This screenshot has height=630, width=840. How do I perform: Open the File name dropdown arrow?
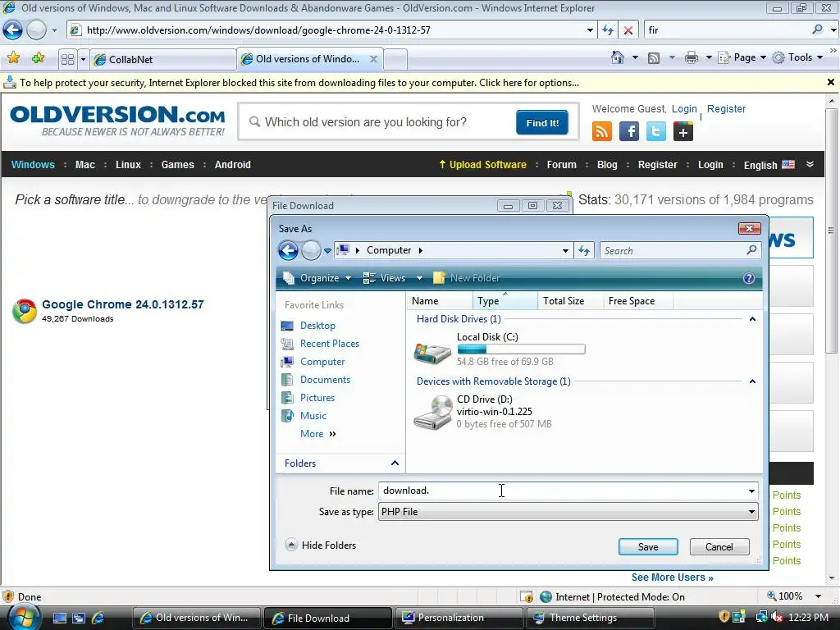[751, 491]
